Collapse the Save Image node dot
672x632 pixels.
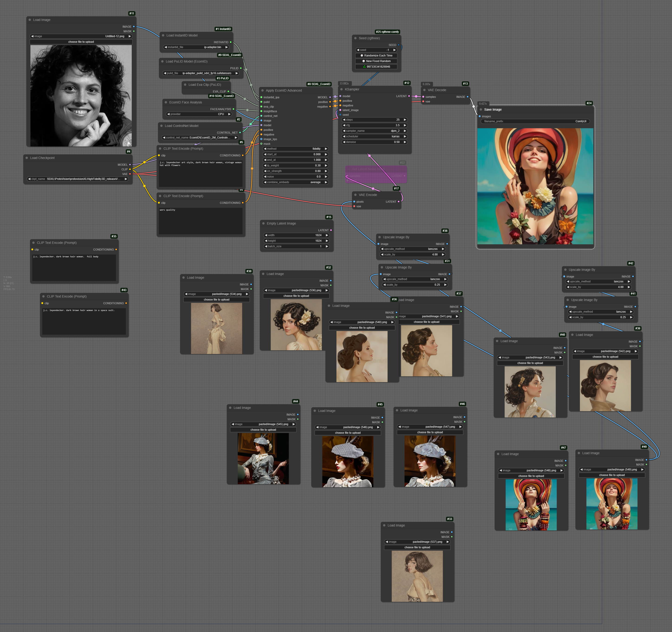pyautogui.click(x=481, y=110)
